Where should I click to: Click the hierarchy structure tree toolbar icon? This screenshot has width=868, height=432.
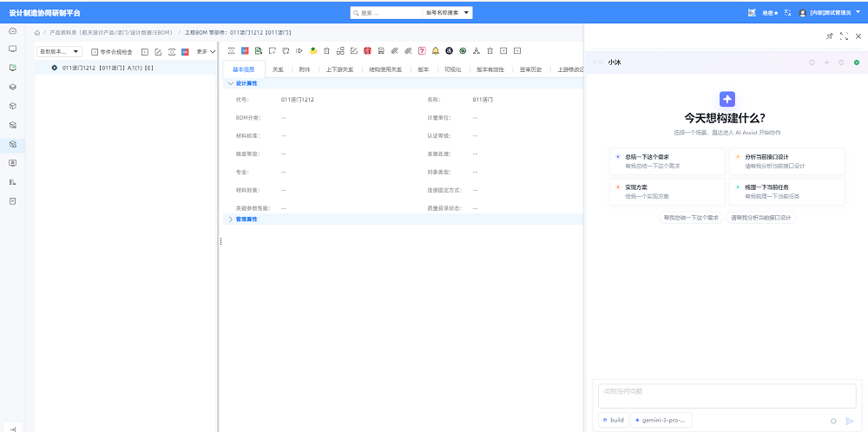(476, 51)
